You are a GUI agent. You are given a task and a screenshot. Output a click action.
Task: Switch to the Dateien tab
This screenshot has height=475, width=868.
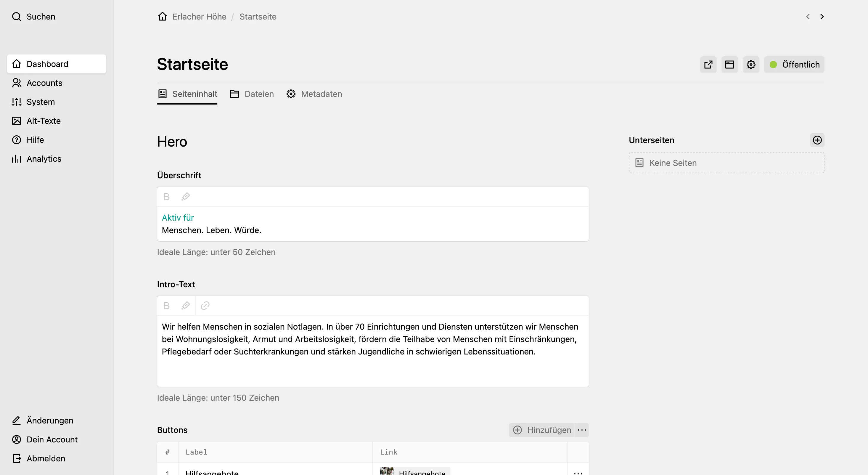[252, 94]
